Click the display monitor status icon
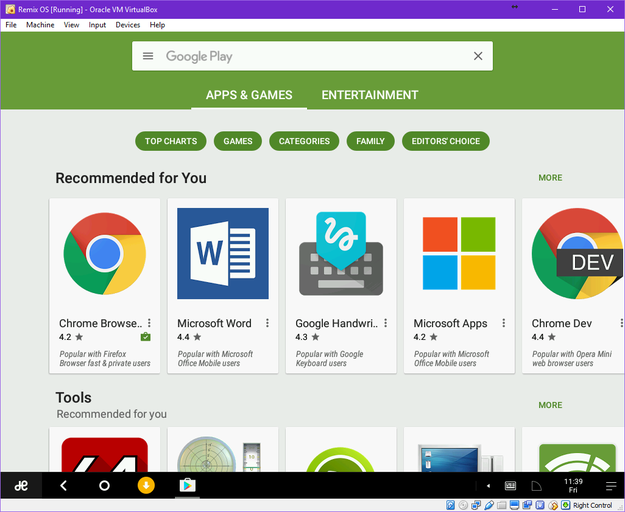Viewport: 625px width, 512px height. click(x=514, y=505)
